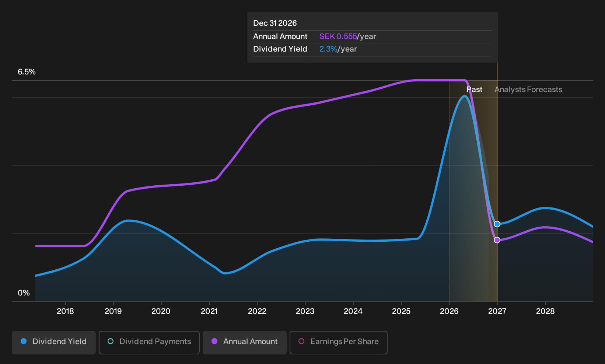Toggle the Annual Amount series

click(245, 343)
